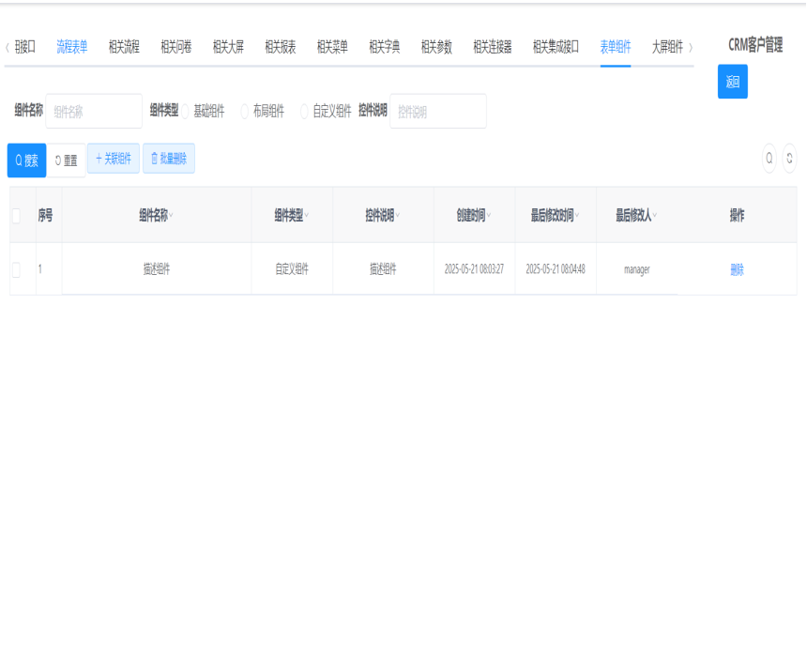Check the checkbox for row 1
807x672 pixels.
click(15, 269)
